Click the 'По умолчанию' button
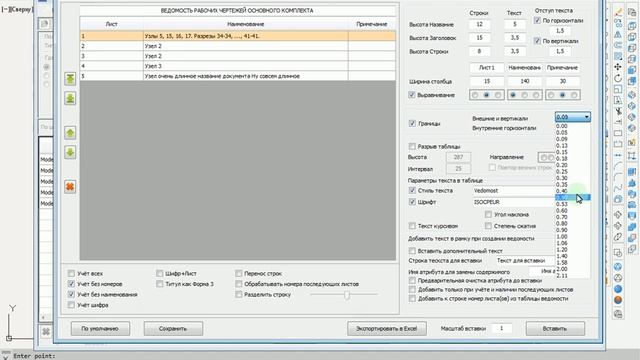This screenshot has width=640, height=360. [x=100, y=329]
